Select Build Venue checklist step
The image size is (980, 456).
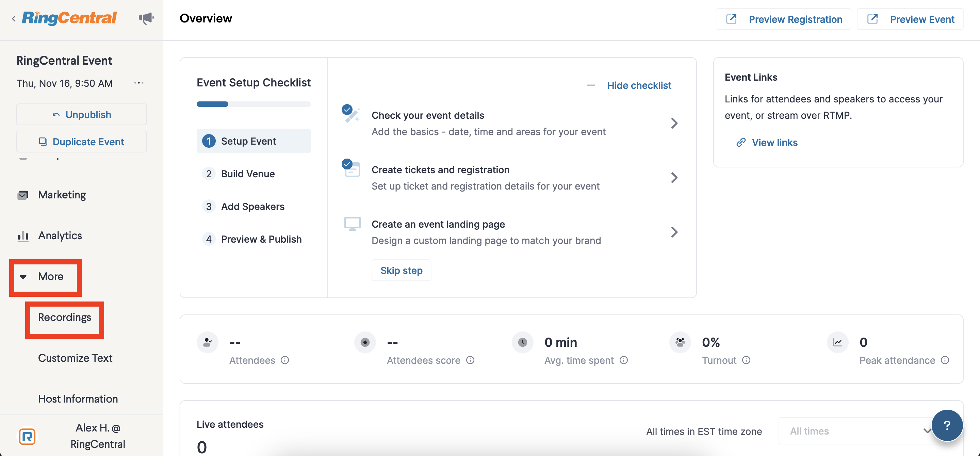(254, 174)
